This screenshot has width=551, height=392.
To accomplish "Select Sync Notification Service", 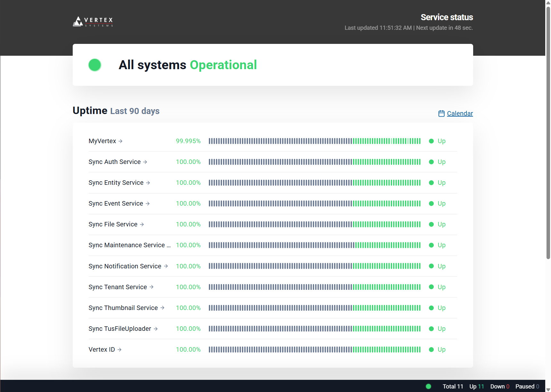I will [x=125, y=266].
